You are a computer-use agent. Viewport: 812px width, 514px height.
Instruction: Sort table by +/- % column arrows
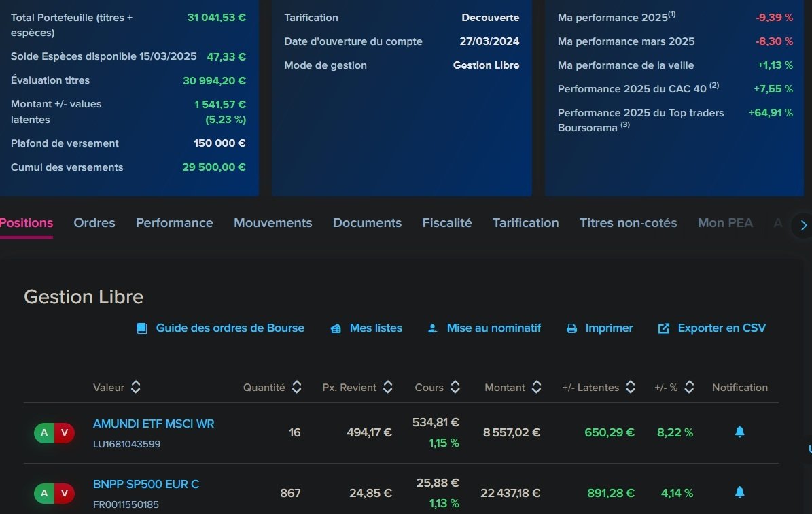point(689,387)
